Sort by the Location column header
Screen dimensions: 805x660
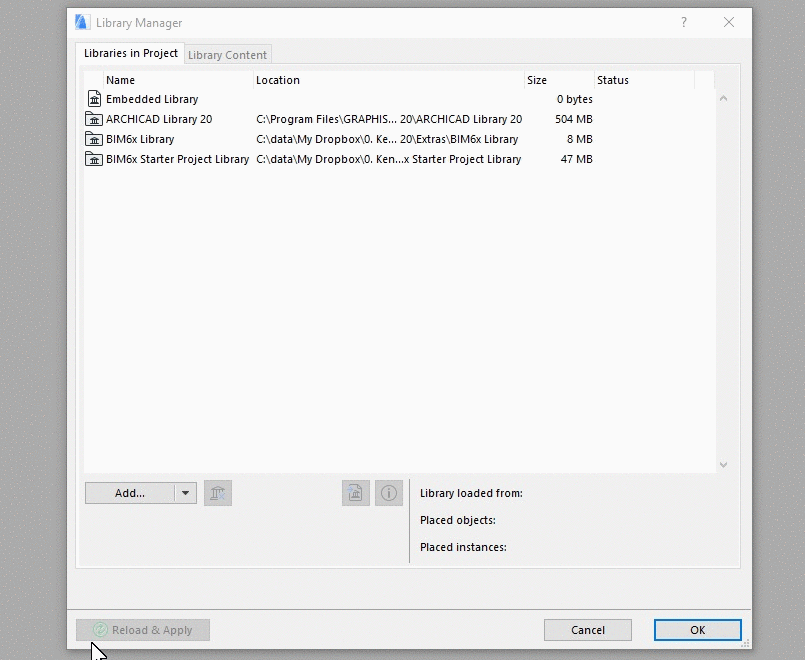(x=389, y=80)
